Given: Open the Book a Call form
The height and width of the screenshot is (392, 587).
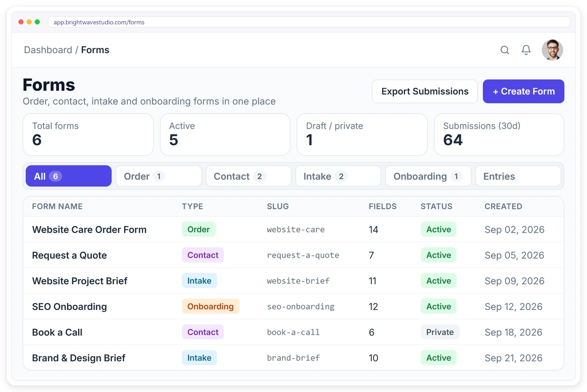Looking at the screenshot, I should tap(57, 332).
